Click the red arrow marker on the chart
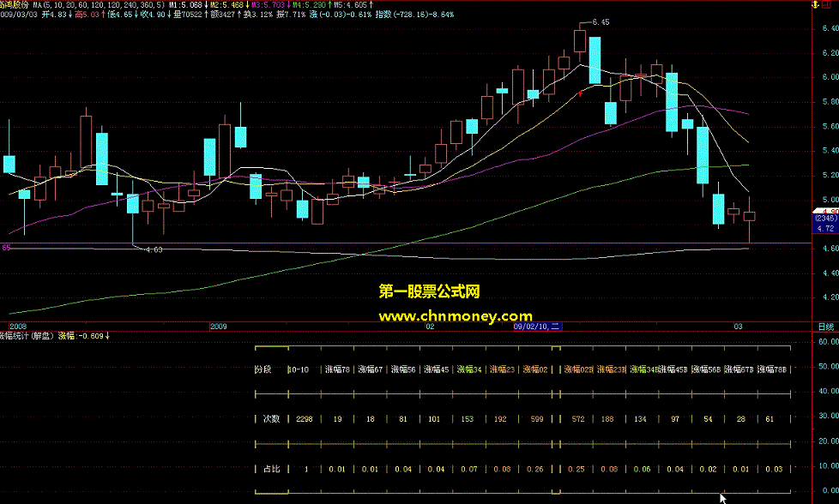The image size is (839, 504). [580, 94]
